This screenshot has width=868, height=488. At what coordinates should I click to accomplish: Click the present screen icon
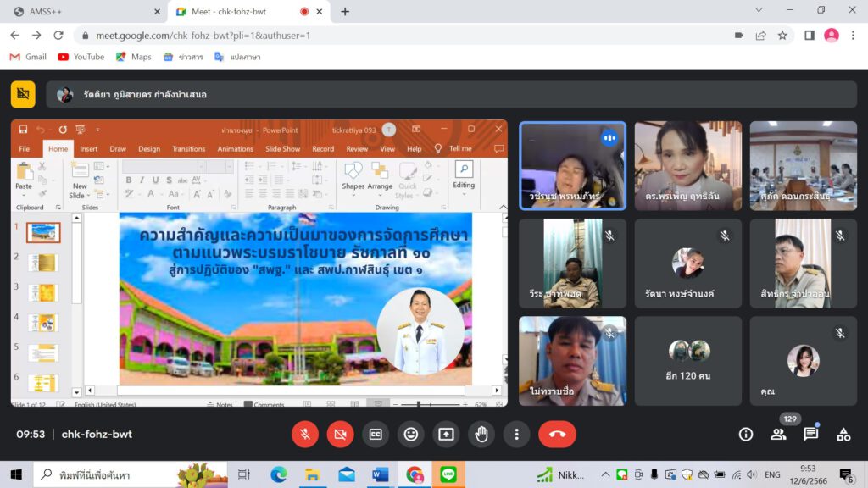pos(446,434)
